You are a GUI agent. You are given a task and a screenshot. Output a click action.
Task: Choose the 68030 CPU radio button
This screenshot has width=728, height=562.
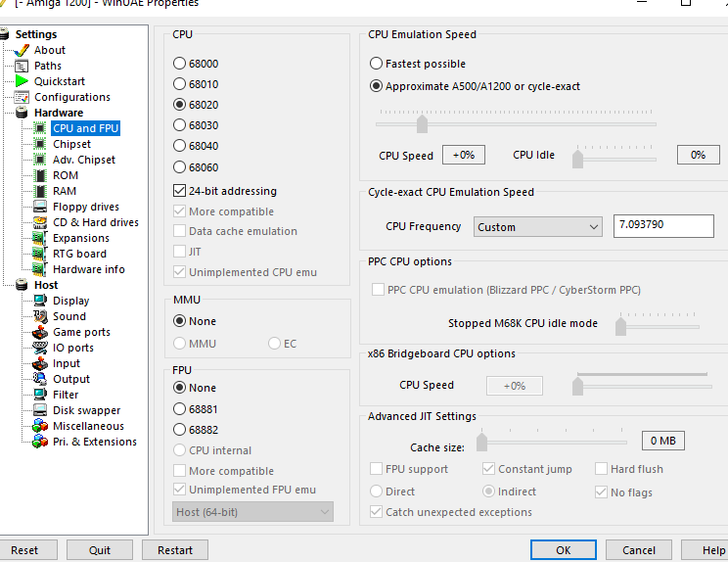pos(179,125)
